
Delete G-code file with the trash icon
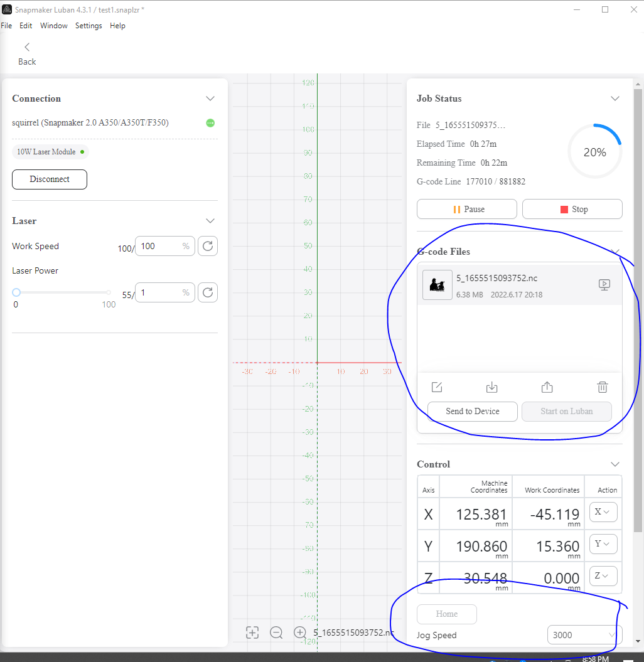point(603,387)
